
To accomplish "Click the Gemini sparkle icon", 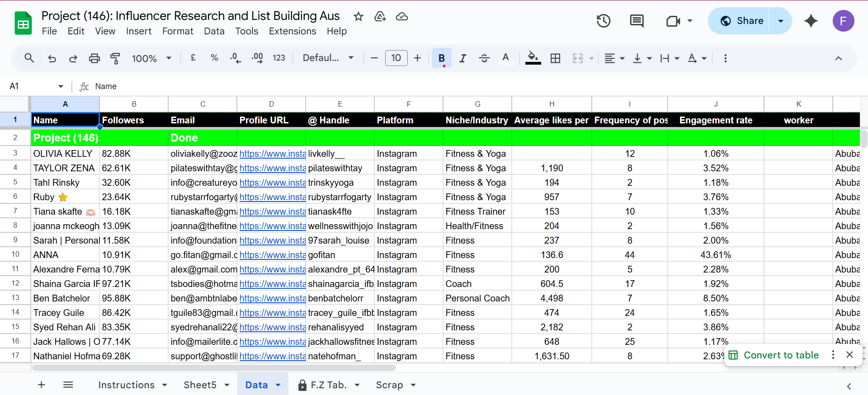I will click(x=811, y=21).
